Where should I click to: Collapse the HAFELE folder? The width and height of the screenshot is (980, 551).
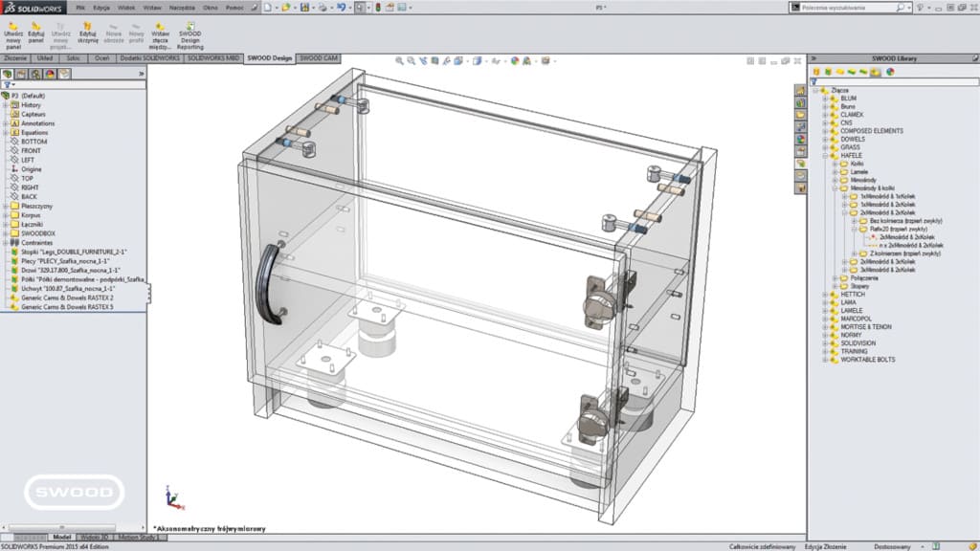pos(824,155)
